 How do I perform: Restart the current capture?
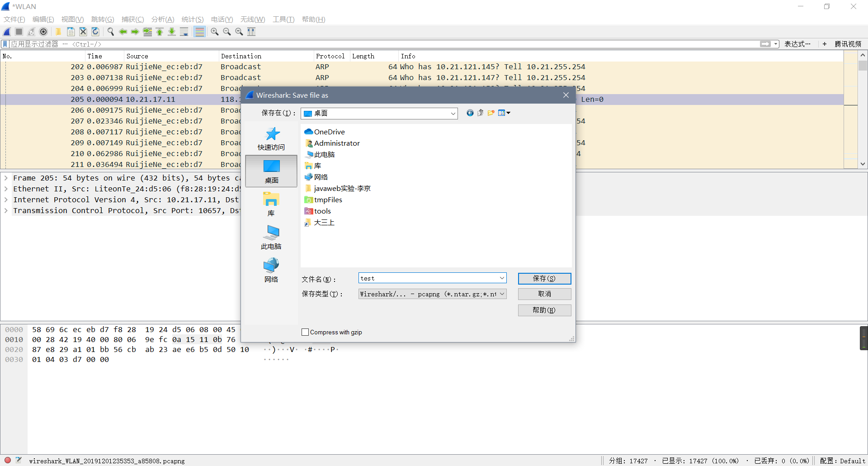click(31, 32)
